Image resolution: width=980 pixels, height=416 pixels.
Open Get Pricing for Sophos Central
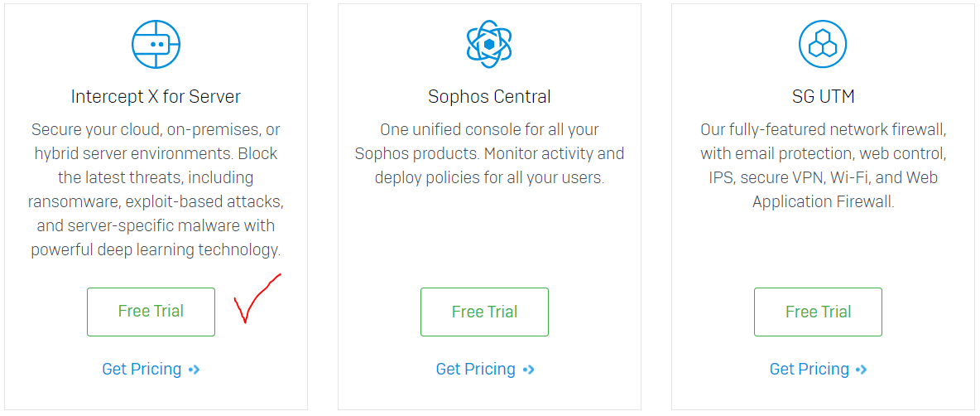click(x=476, y=369)
